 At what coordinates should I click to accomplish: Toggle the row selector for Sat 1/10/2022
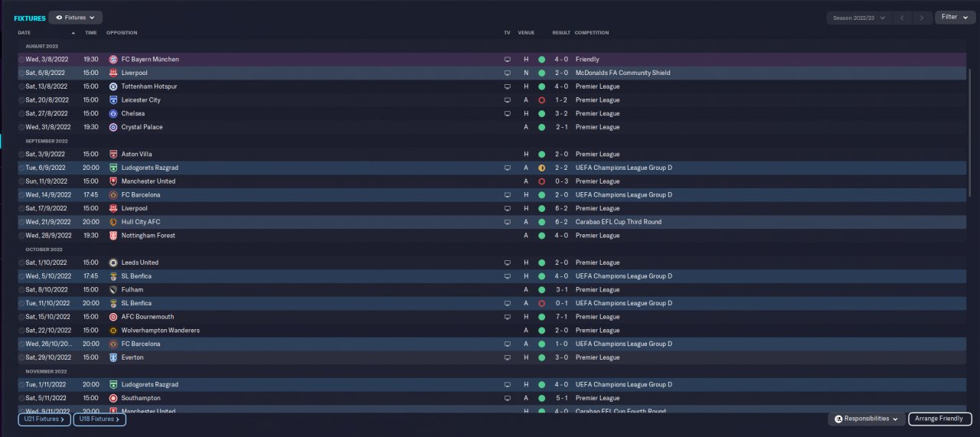click(21, 263)
